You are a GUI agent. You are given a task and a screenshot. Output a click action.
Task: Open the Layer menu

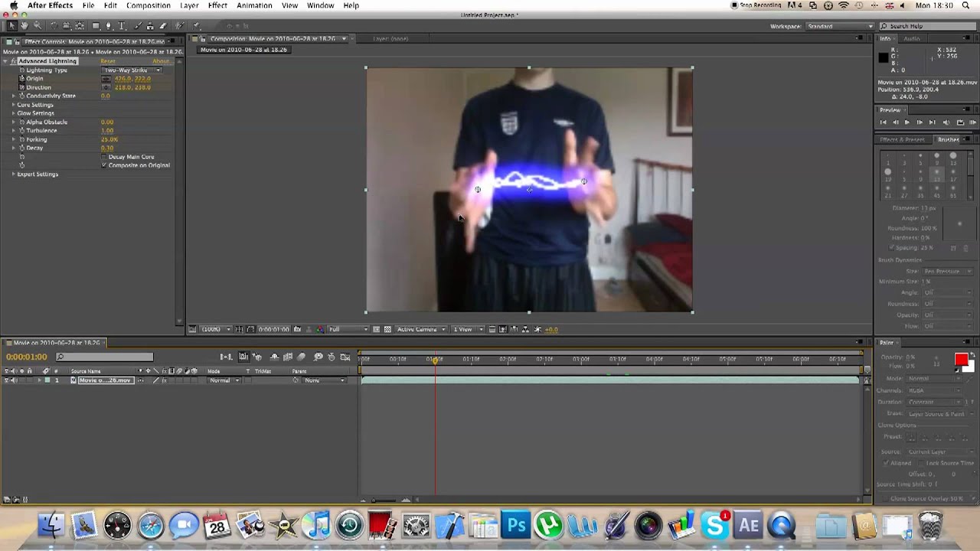(x=189, y=5)
